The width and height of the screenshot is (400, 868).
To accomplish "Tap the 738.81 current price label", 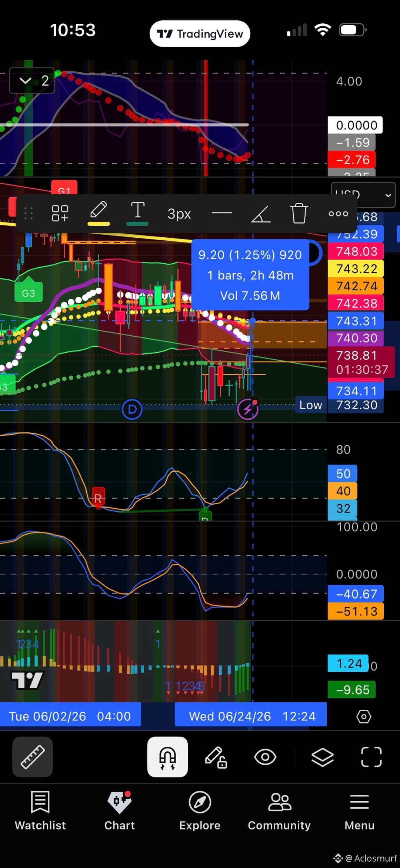I will point(361,362).
